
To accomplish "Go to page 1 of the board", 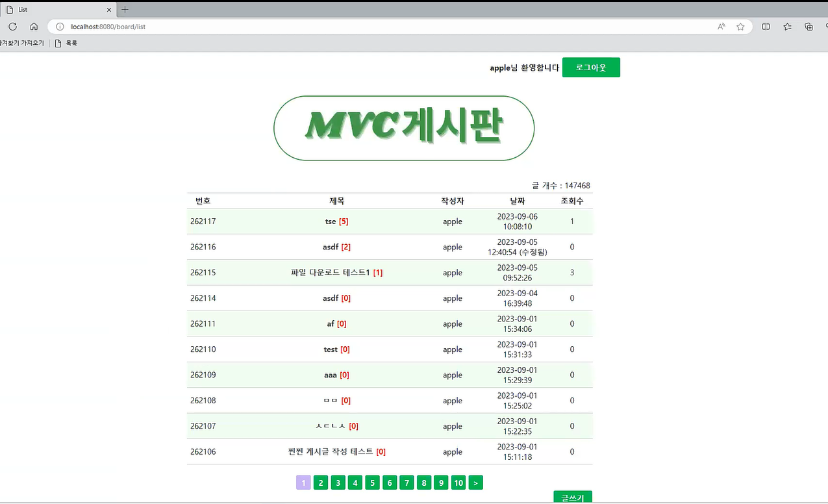I will click(303, 483).
